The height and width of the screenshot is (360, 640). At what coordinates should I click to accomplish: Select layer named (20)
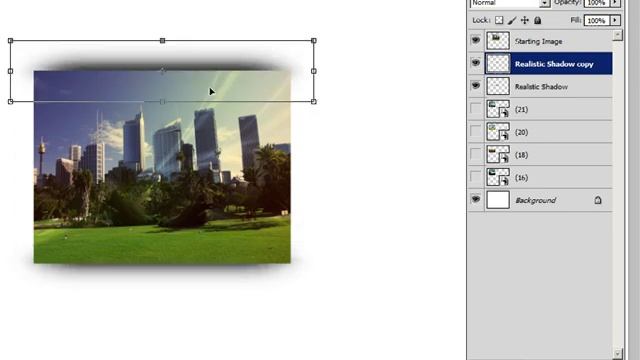pos(521,132)
